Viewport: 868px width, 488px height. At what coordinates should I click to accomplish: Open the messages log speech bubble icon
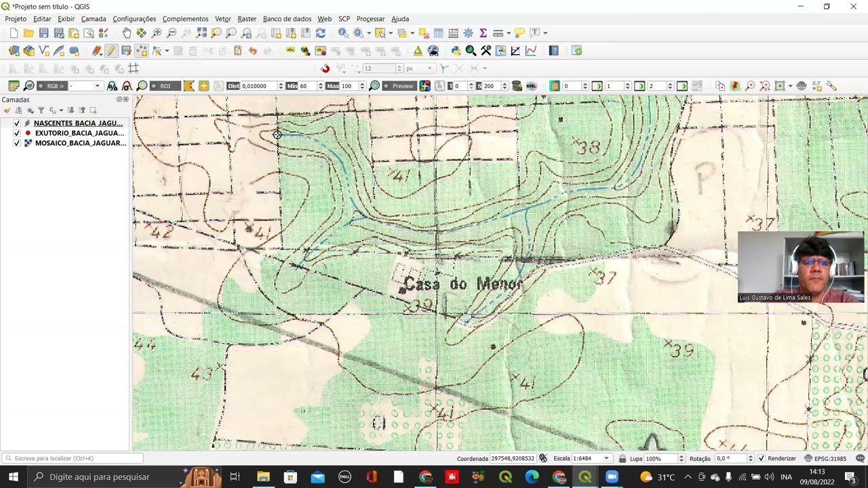[860, 458]
